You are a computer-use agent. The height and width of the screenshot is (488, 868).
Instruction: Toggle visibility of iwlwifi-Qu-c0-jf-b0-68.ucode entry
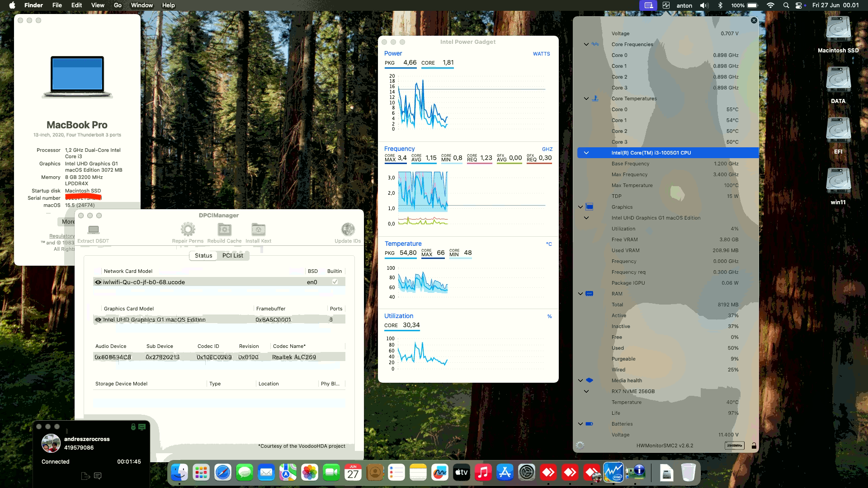coord(98,282)
